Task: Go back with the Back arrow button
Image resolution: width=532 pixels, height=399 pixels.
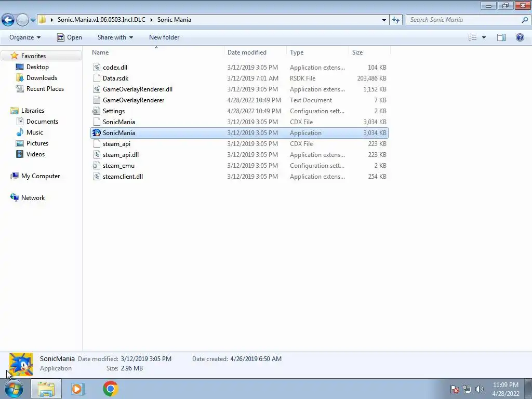Action: (x=8, y=20)
